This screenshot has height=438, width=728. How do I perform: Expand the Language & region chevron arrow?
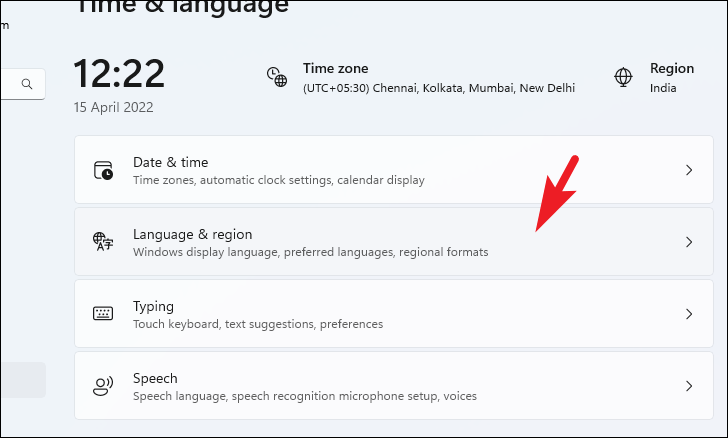pos(688,242)
